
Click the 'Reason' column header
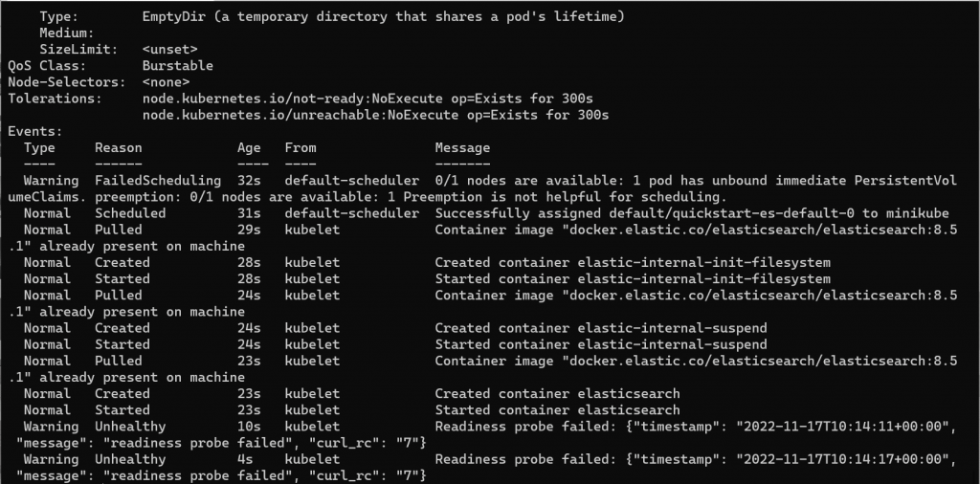[118, 148]
